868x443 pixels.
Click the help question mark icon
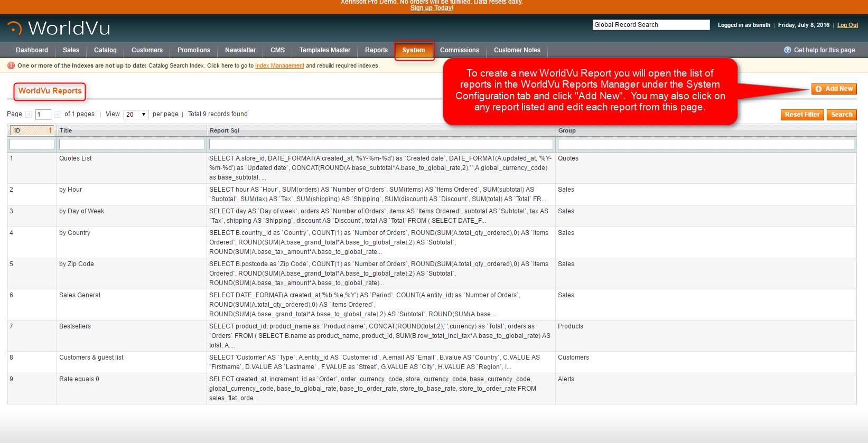(x=788, y=50)
